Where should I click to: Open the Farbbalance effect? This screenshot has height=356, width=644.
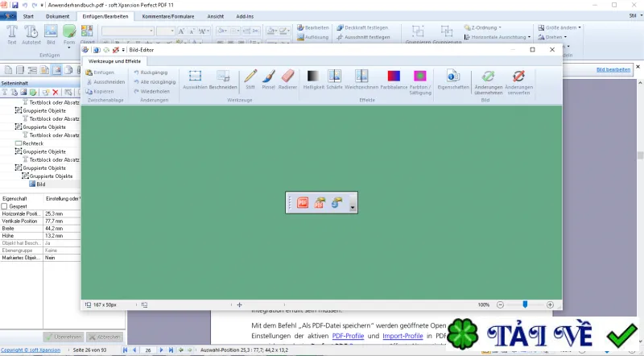click(394, 80)
